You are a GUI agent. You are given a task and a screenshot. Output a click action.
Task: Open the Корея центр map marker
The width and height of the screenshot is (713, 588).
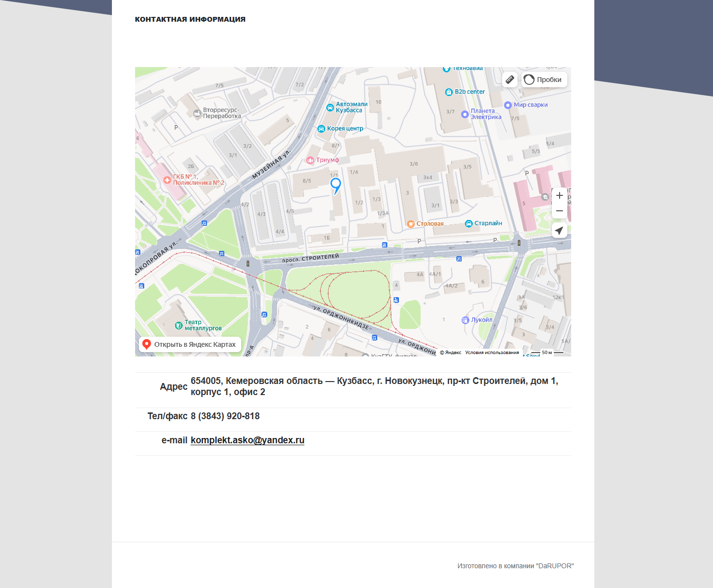coord(321,129)
